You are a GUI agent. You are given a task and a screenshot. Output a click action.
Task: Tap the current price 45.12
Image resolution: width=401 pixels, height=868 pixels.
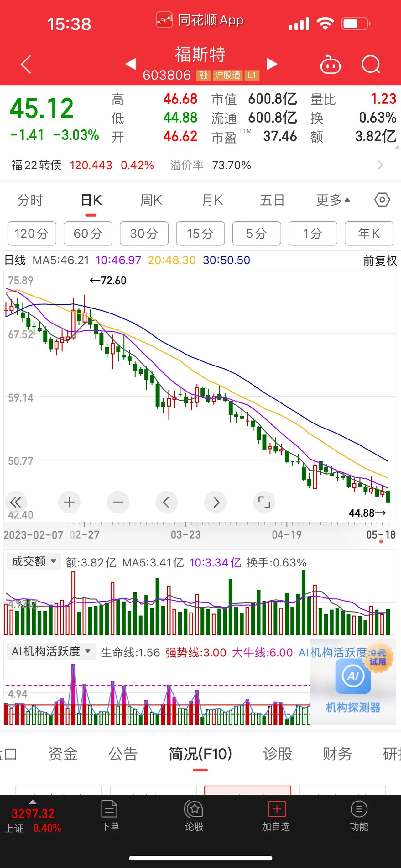click(x=42, y=108)
